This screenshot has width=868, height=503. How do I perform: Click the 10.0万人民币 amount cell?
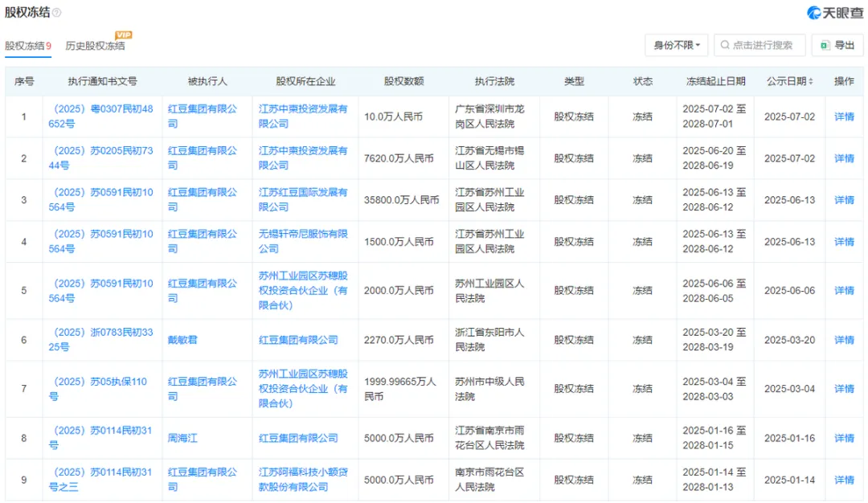[393, 117]
